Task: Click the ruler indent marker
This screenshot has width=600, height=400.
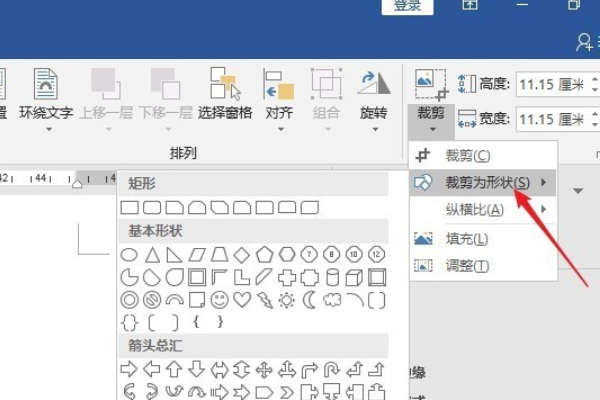Action: coord(77,184)
